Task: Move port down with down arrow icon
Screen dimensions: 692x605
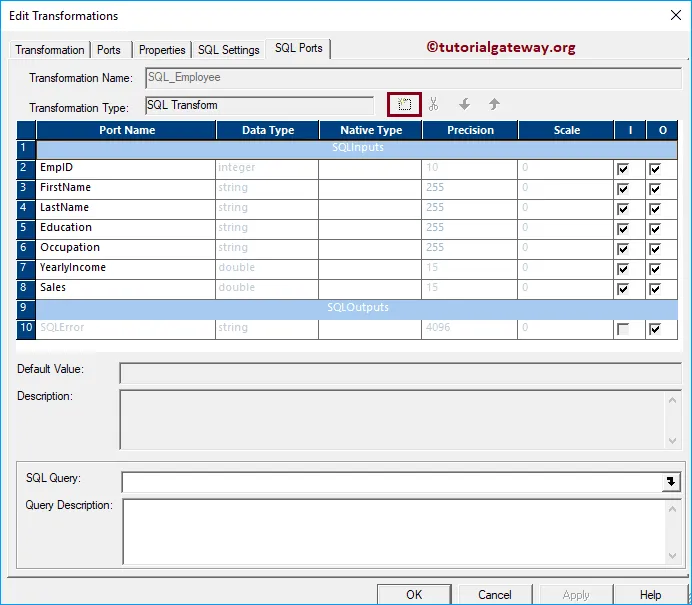Action: click(464, 104)
